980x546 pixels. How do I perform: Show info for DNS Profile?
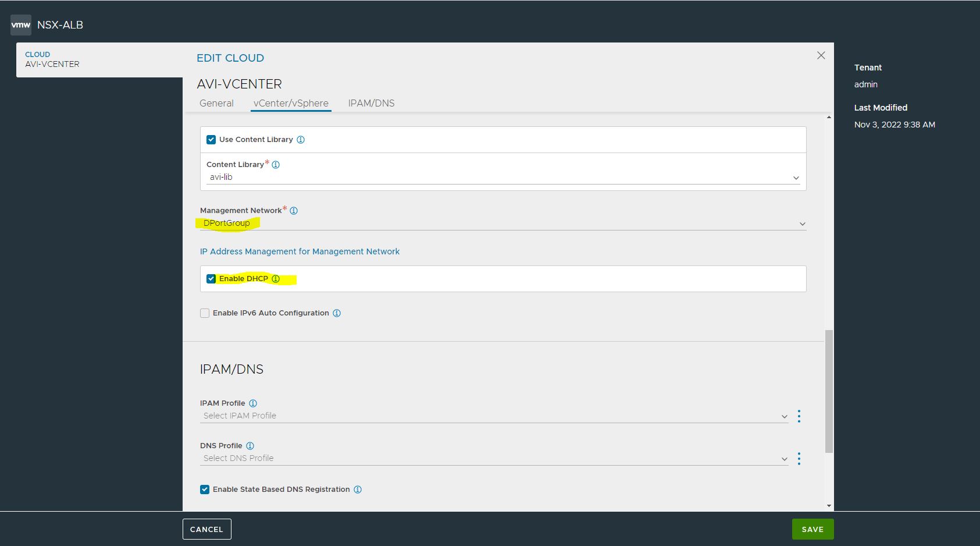[x=250, y=446]
